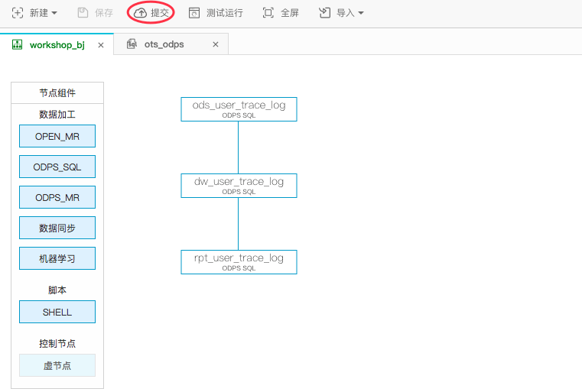
Task: Select the 机器学习 node component
Action: point(57,258)
